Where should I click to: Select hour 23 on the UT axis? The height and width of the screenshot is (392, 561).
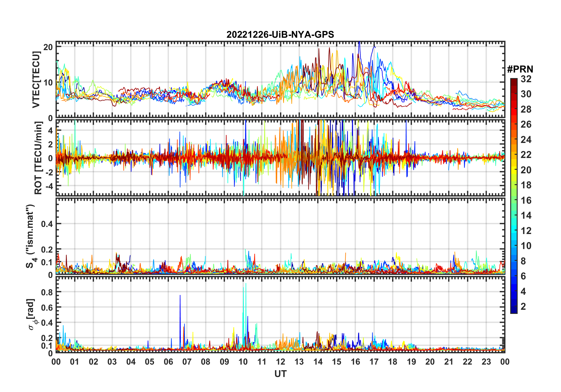click(486, 362)
